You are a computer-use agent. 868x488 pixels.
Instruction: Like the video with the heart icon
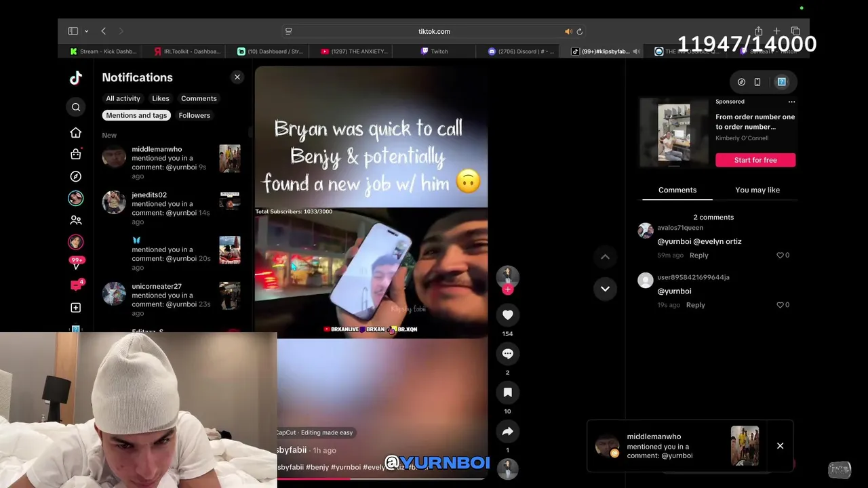pos(507,314)
